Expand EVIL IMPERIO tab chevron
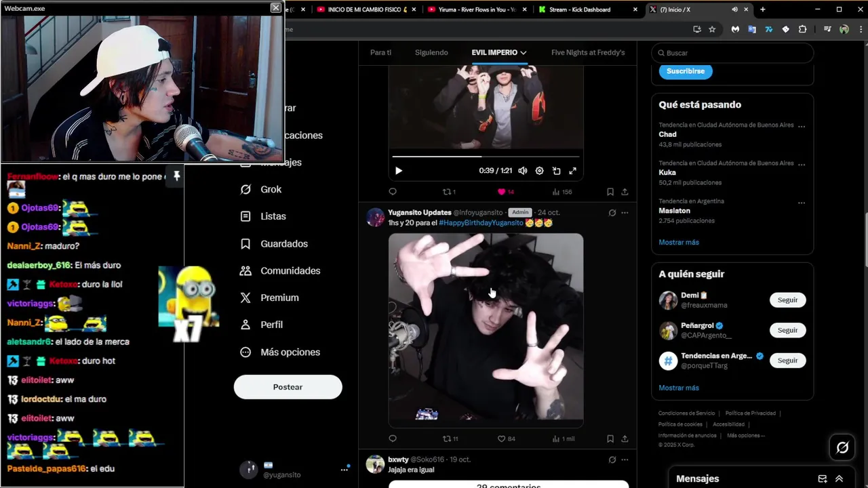The width and height of the screenshot is (868, 488). (523, 52)
